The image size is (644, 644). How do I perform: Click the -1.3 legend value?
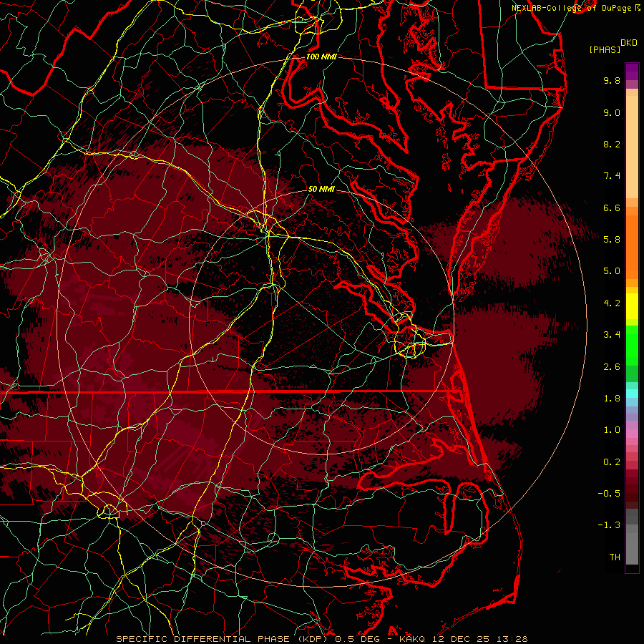(x=609, y=525)
